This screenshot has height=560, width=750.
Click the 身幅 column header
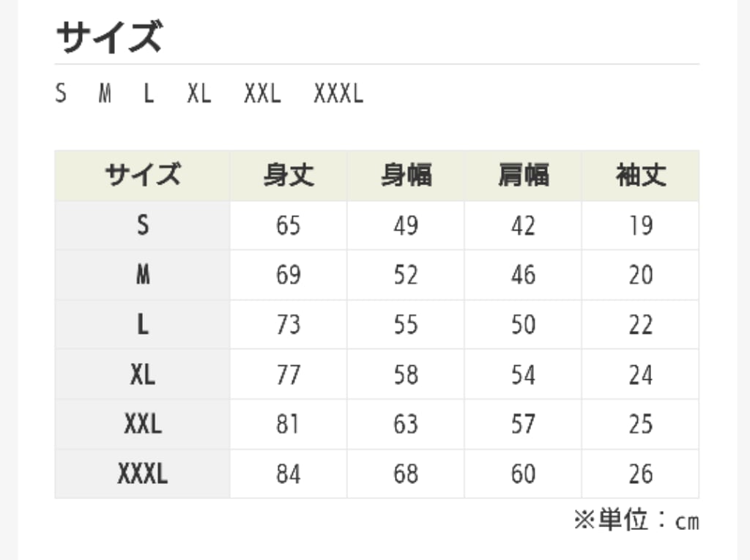[406, 176]
